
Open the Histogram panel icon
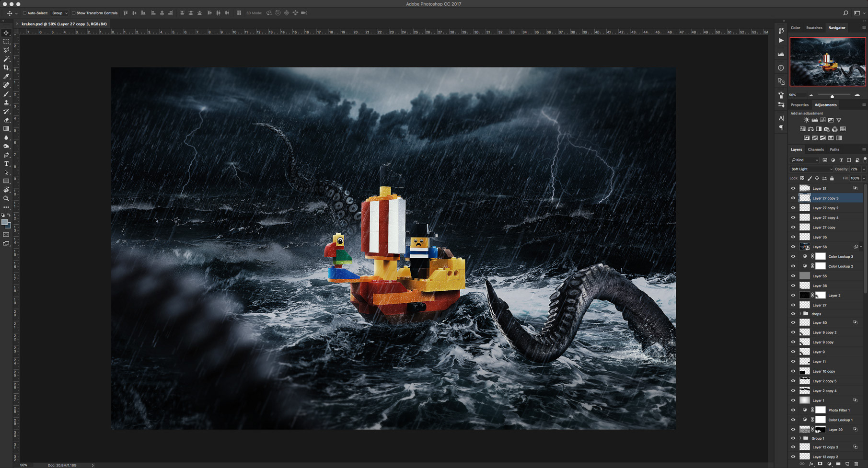point(781,54)
